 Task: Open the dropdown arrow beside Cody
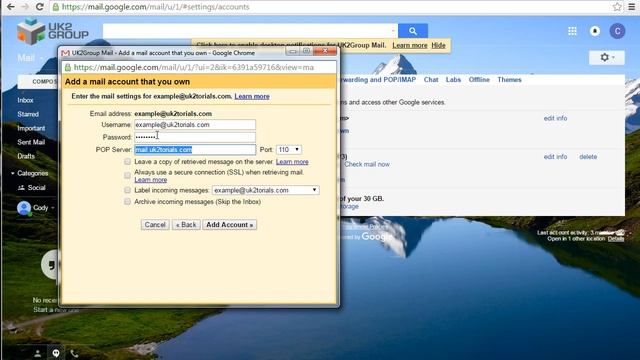click(x=53, y=208)
